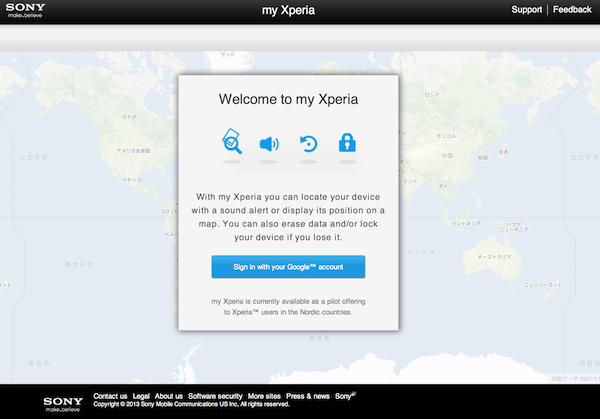Click the erase data circular-arrow icon

[x=308, y=144]
